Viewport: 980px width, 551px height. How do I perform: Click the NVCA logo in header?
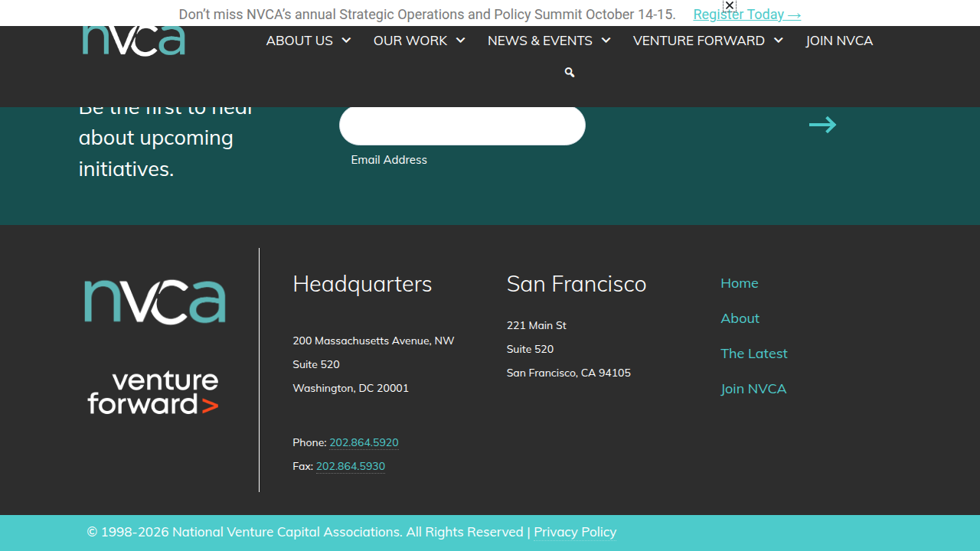[x=134, y=41]
